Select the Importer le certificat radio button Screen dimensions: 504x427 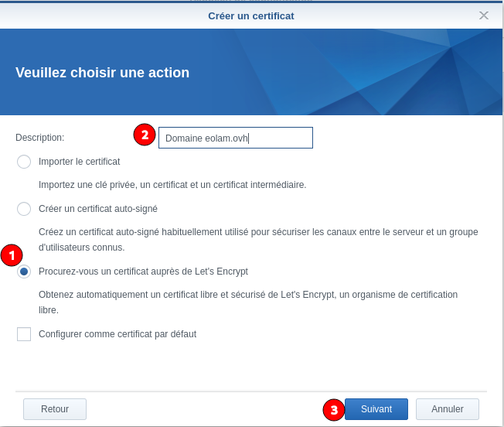click(24, 162)
